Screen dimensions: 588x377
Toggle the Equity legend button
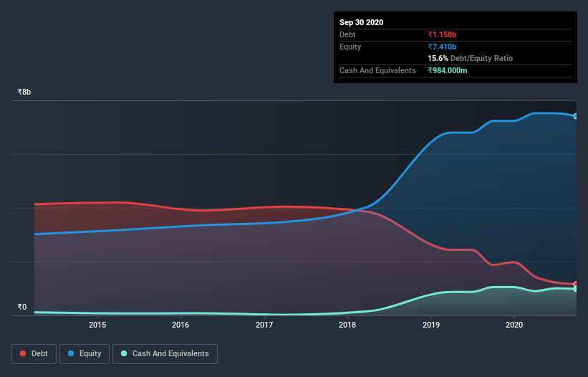[85, 354]
